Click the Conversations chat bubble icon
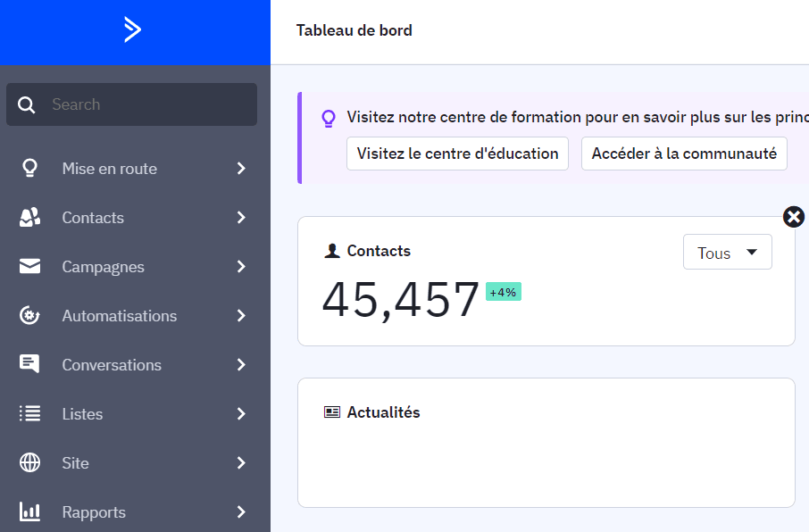 (x=29, y=364)
